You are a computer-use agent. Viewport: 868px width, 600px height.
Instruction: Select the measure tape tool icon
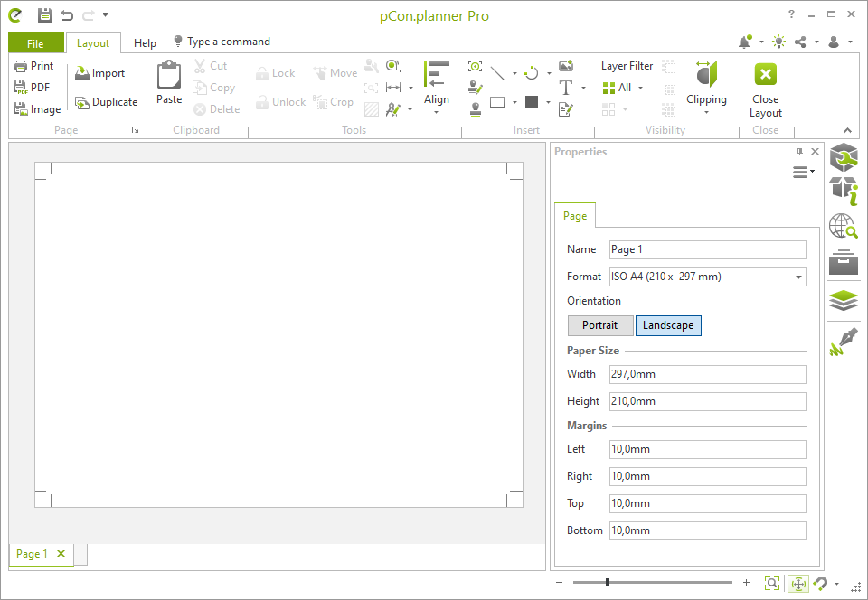tap(393, 66)
